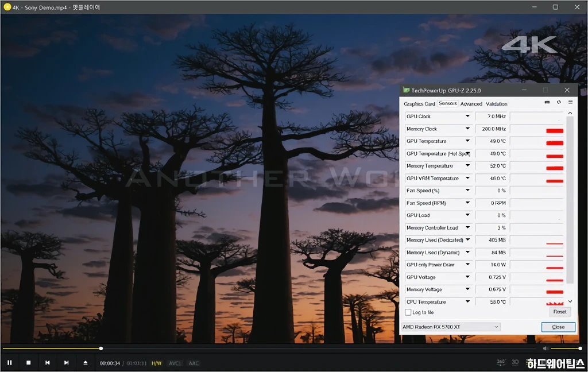Click the GPU-Z refresh icon
588x372 pixels.
(559, 102)
